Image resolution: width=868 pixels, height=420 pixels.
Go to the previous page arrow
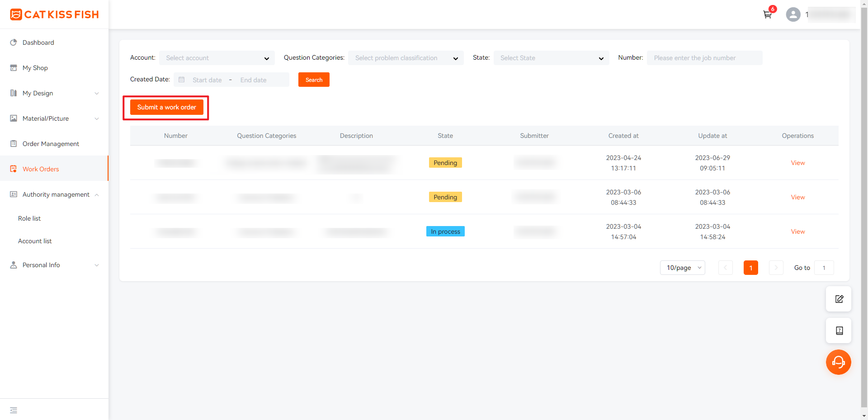[x=726, y=268]
